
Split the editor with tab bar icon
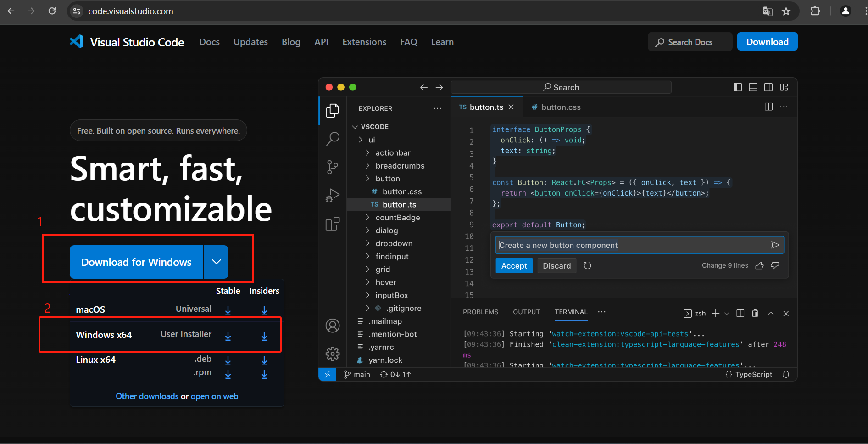[x=769, y=107]
